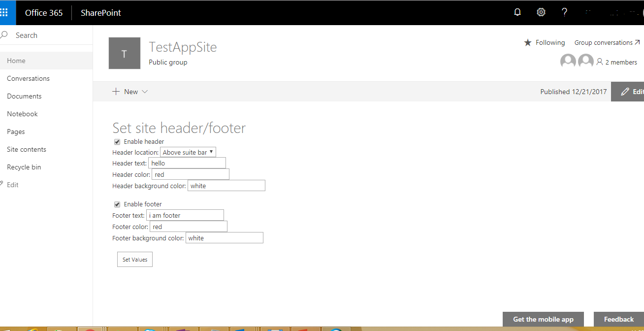Uncheck the Enable header checkbox

click(117, 141)
